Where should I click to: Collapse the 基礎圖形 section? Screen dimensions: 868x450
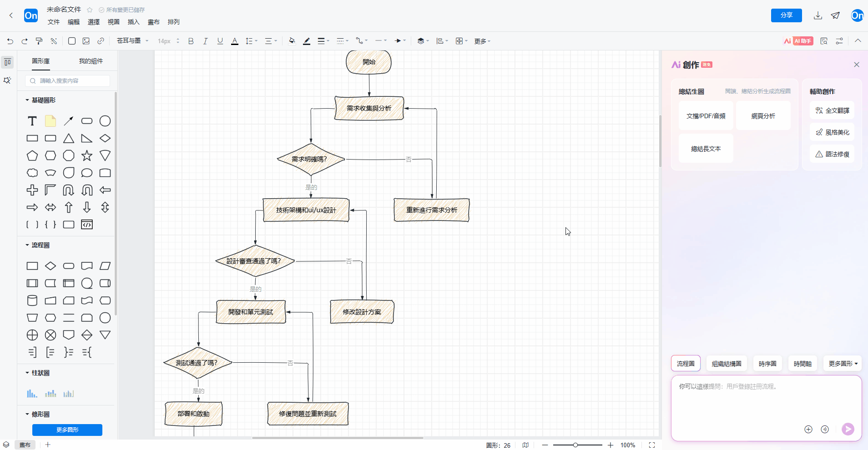coord(27,100)
